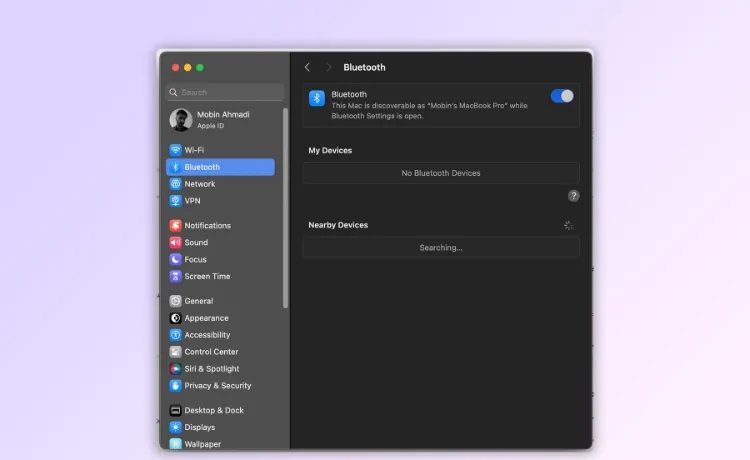The image size is (750, 460).
Task: Click the large Bluetooth icon in main pane
Action: point(317,99)
